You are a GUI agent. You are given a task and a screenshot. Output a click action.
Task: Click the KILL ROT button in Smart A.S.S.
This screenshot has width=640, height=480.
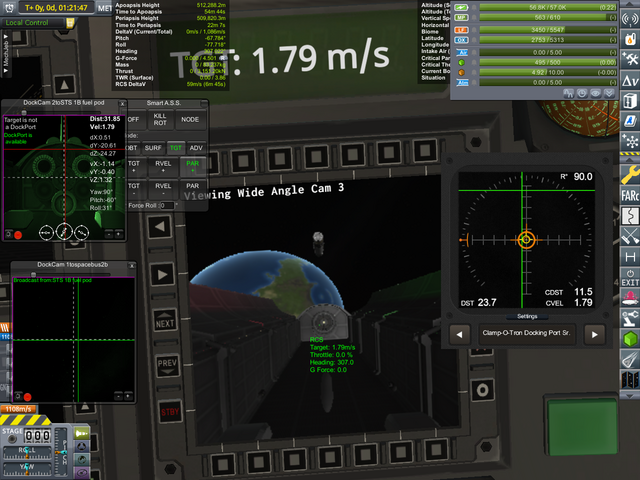(x=161, y=119)
